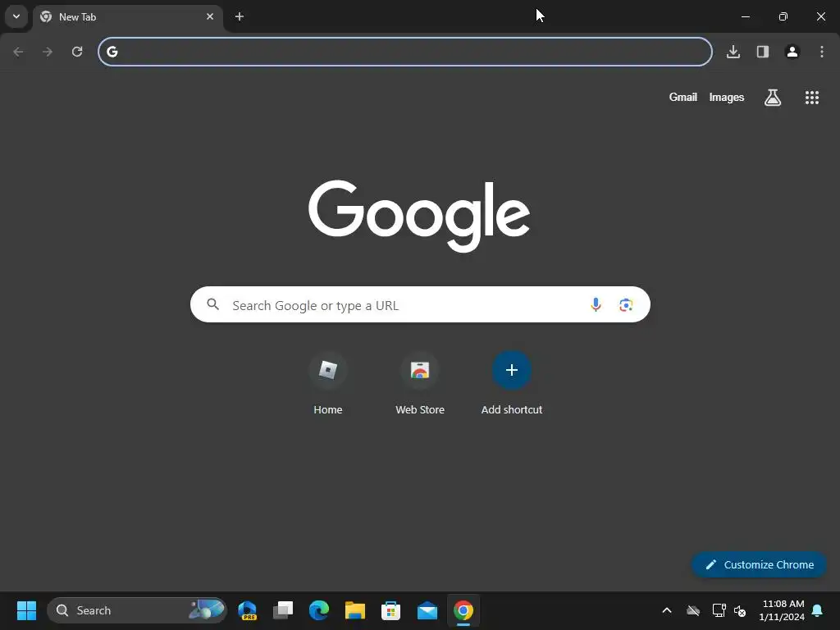Launch Microsoft Edge from taskbar
Viewport: 840px width, 630px height.
tap(319, 610)
